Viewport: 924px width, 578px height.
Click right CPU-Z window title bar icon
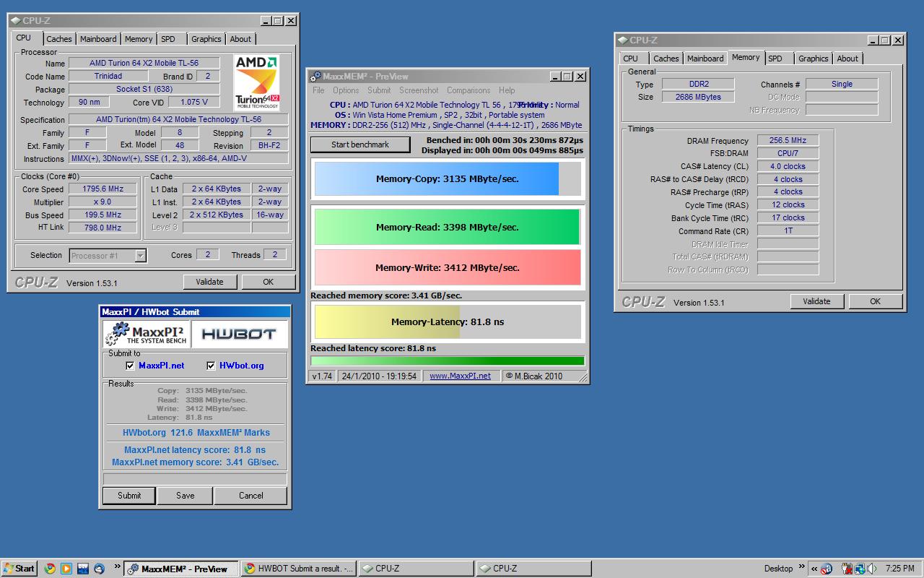point(622,40)
